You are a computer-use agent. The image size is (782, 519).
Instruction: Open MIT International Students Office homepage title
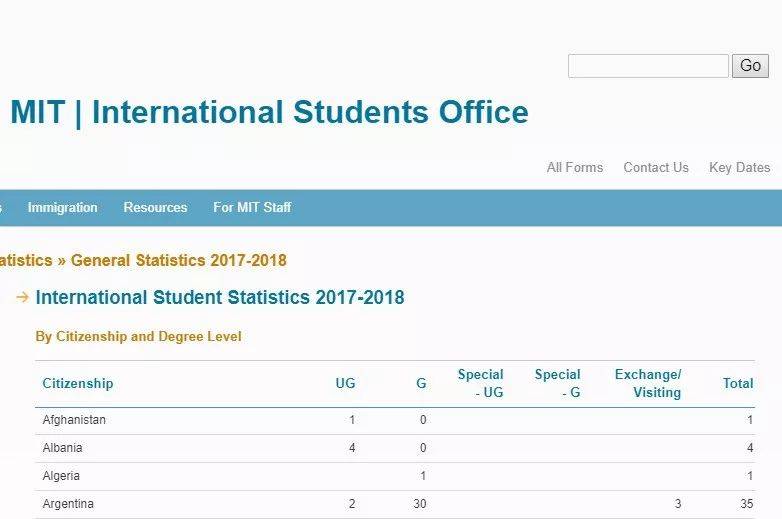pyautogui.click(x=269, y=112)
